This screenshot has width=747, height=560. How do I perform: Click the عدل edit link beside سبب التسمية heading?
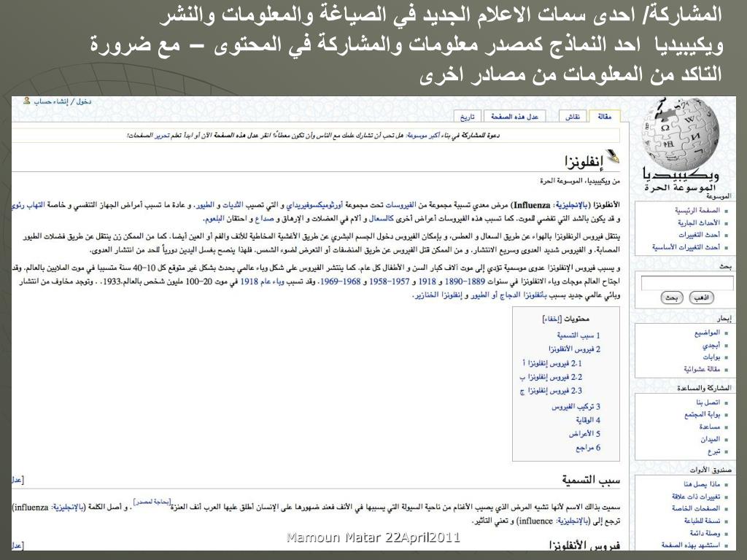18,480
